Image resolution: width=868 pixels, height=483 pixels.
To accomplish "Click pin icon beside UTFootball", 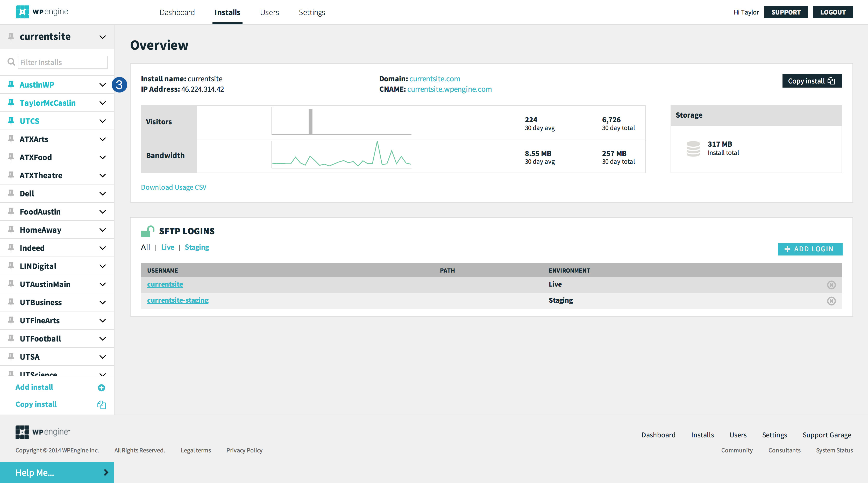I will pos(11,339).
